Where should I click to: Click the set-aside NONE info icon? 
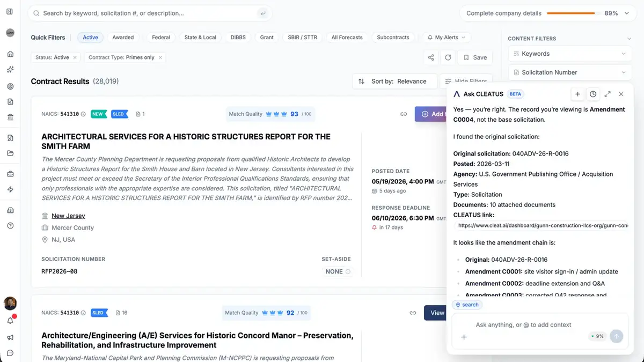348,272
